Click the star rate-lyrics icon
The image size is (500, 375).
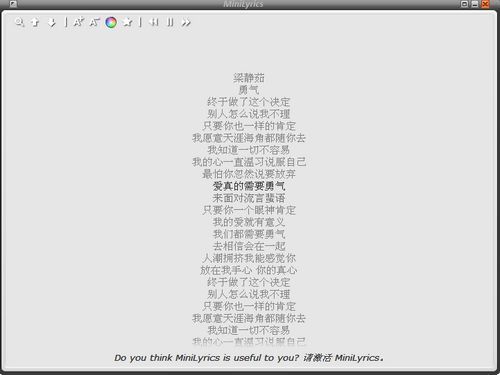coord(127,22)
